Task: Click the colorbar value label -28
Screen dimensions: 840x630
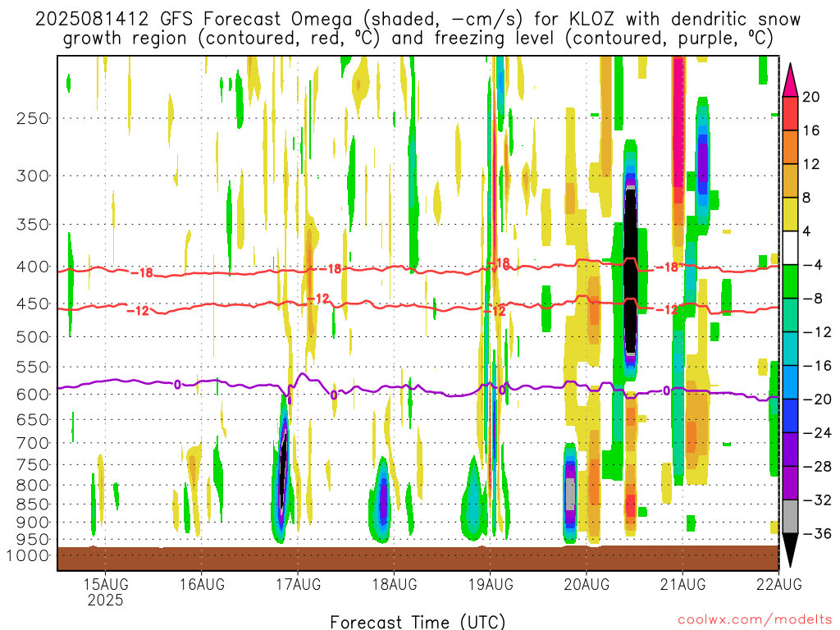Action: (818, 467)
